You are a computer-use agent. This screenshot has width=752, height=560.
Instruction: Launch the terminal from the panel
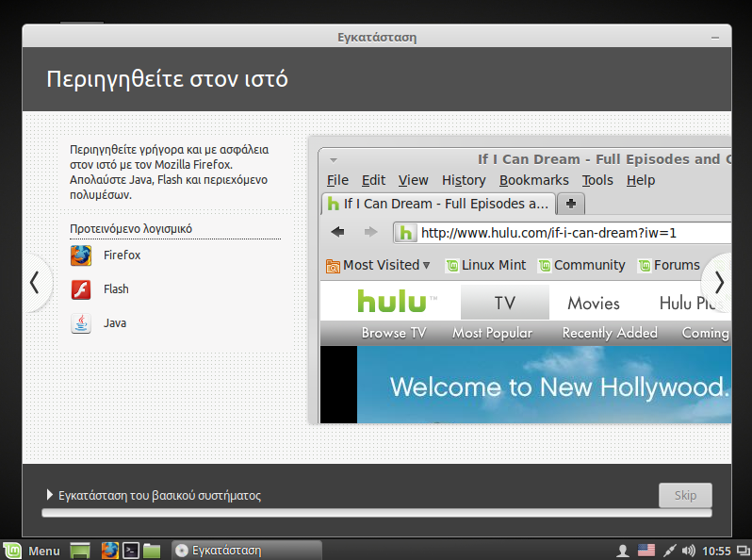[x=130, y=551]
